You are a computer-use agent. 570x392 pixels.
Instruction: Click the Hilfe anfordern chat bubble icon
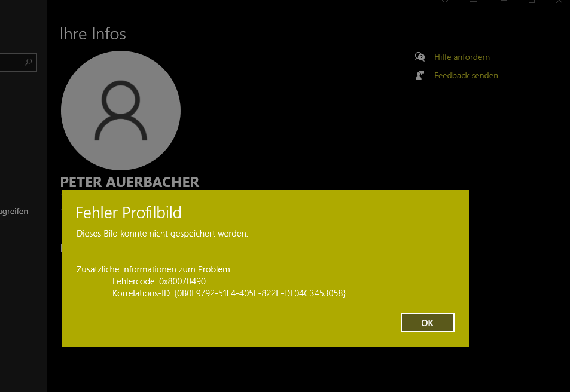pos(420,57)
